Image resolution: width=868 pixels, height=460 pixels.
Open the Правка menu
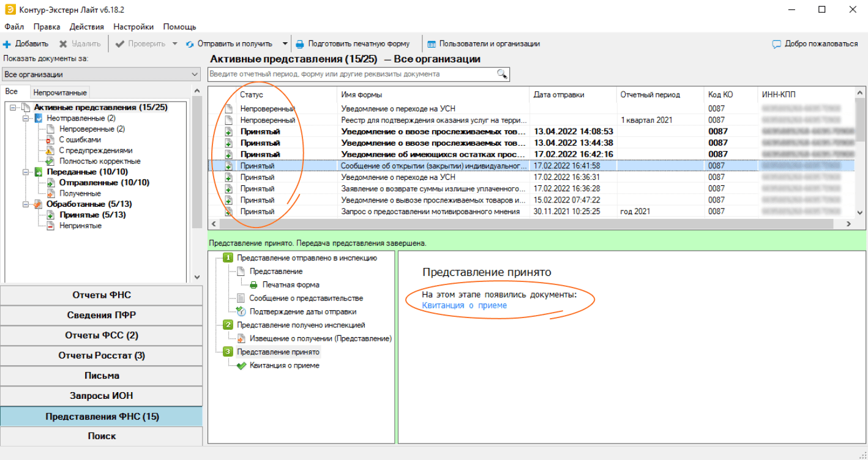pyautogui.click(x=47, y=27)
